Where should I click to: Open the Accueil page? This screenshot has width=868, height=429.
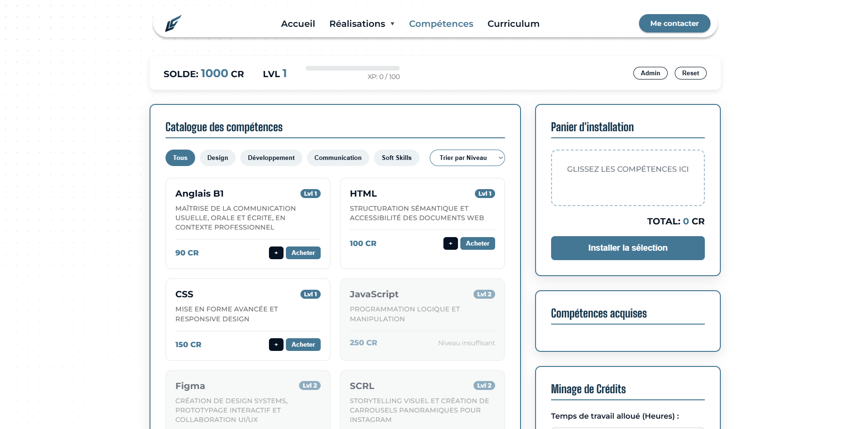[x=298, y=24]
